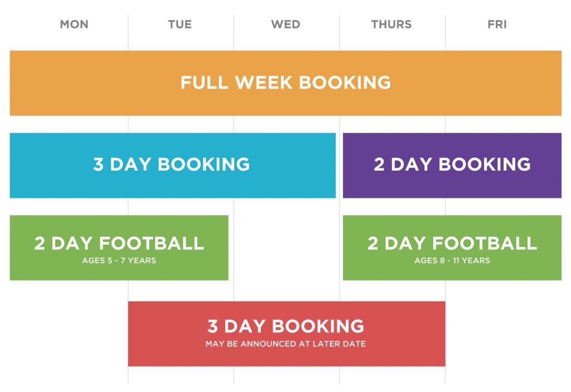Screen dimensions: 571x392
Task: Select 2 Day Football heading above ages 8-11
Action: (x=452, y=243)
